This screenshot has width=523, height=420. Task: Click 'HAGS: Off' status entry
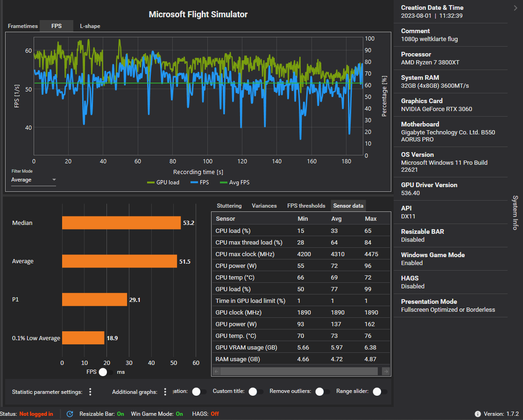pos(205,413)
